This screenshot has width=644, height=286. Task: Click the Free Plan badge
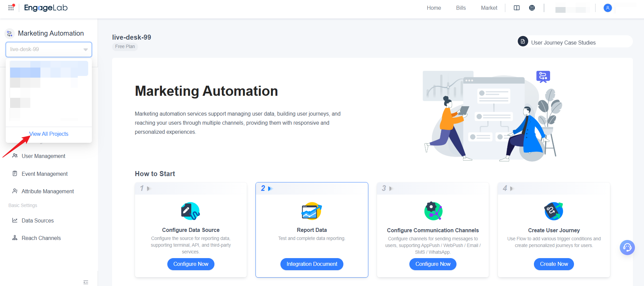tap(125, 46)
